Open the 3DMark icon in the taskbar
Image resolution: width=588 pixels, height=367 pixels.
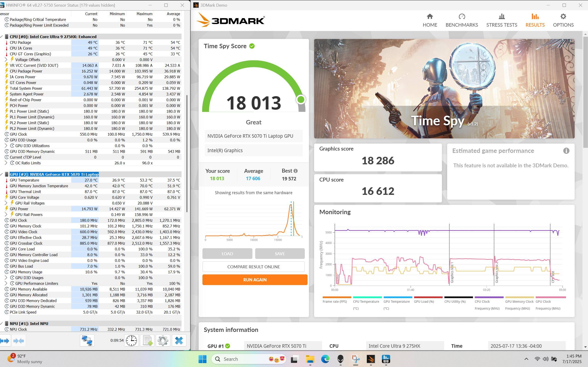coord(371,359)
